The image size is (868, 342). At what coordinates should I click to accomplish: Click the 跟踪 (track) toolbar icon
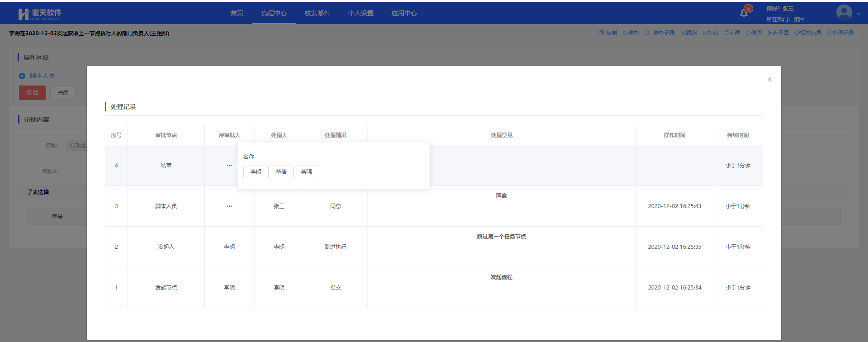point(683,33)
